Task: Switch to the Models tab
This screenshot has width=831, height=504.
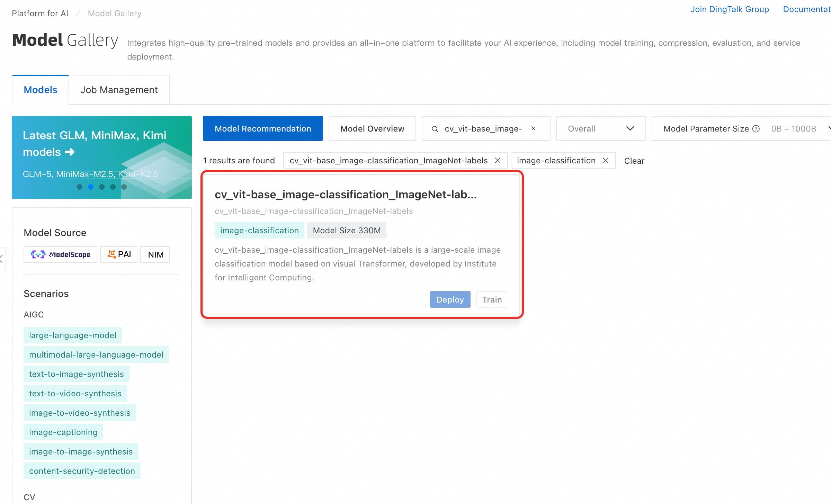Action: tap(41, 90)
